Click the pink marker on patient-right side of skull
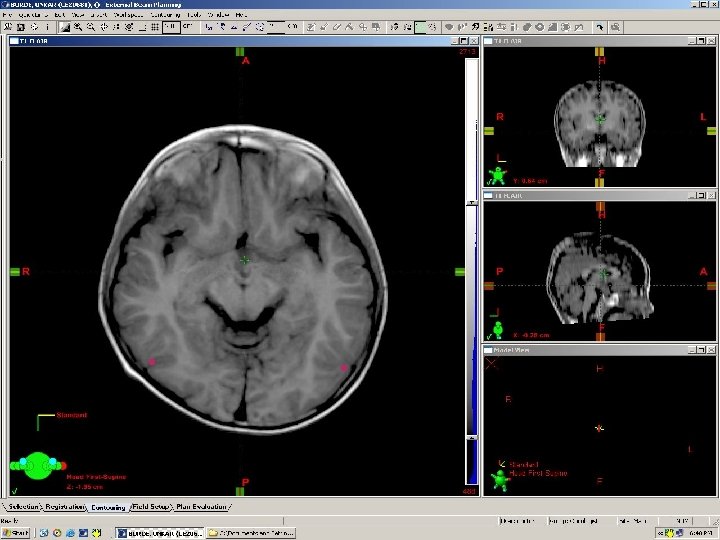 152,362
